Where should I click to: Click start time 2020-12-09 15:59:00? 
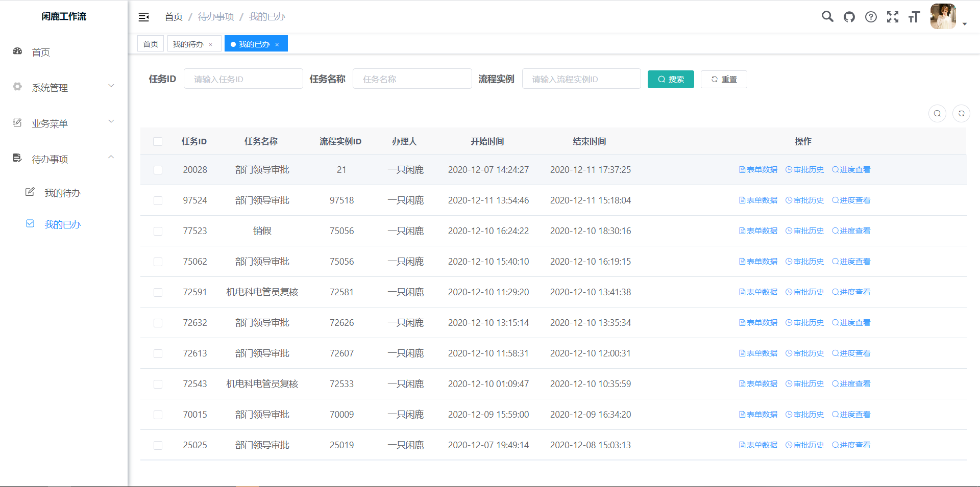[x=488, y=415]
